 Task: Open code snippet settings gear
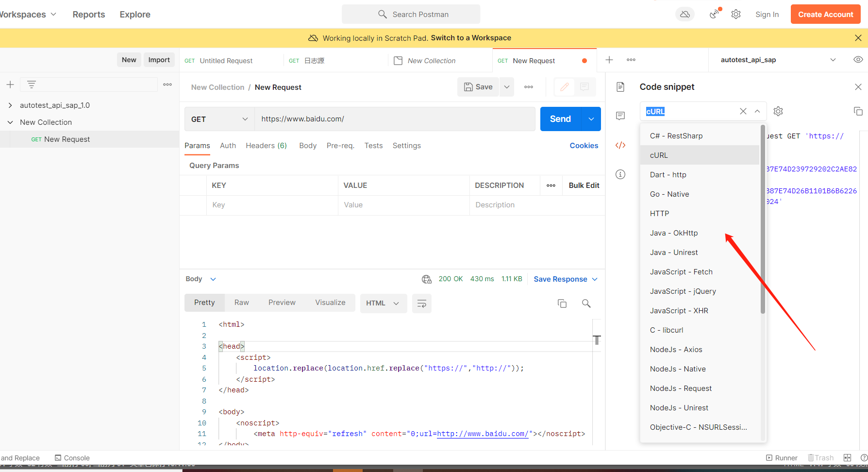tap(778, 111)
